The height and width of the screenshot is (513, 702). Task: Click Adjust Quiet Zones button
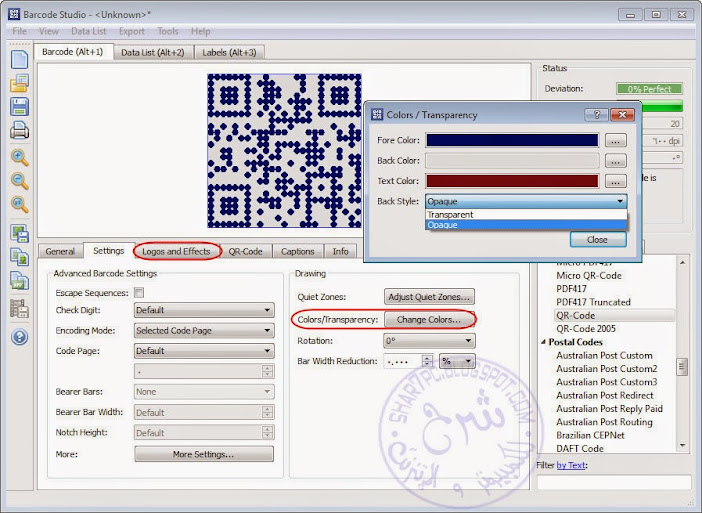tap(429, 297)
